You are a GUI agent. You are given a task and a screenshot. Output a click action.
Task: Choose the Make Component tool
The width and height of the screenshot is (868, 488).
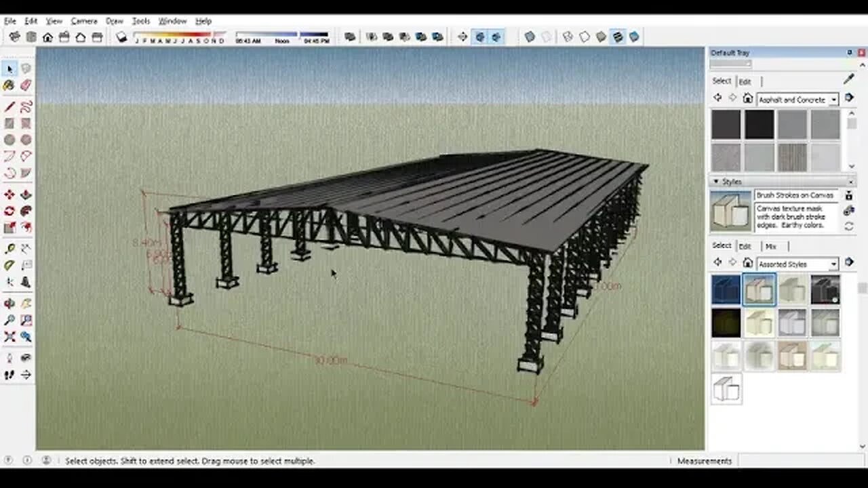[26, 68]
